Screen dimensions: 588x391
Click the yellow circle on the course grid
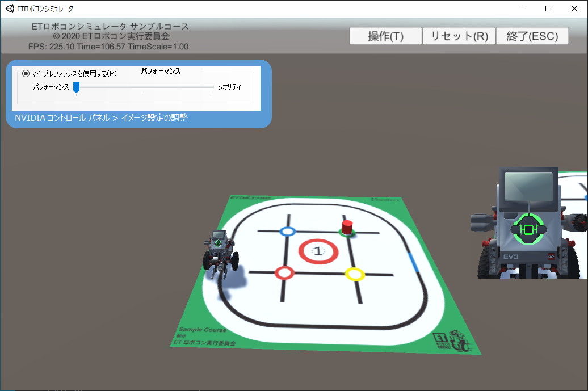coord(355,274)
